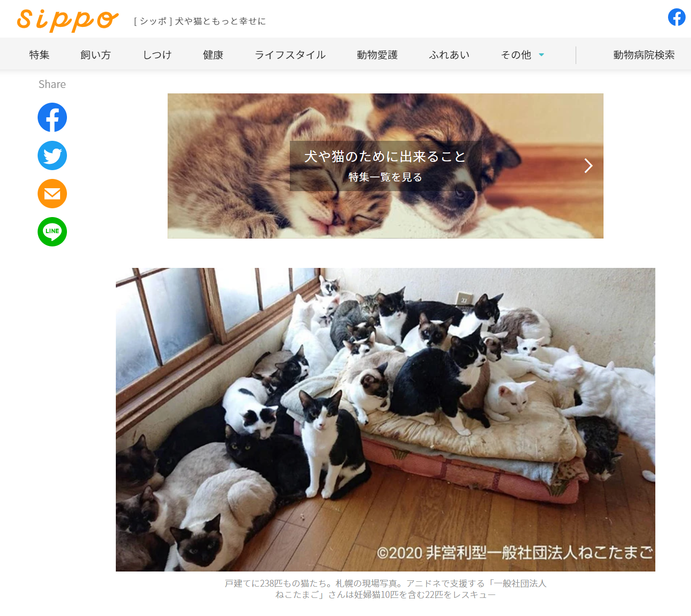Click the 特集一覧を見る banner link
The width and height of the screenshot is (691, 616).
pos(385,177)
